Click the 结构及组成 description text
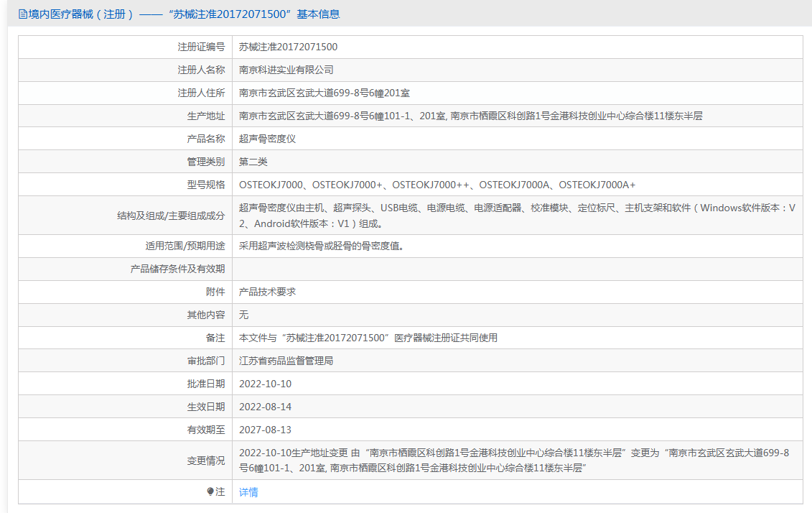The width and height of the screenshot is (812, 513). [517, 216]
